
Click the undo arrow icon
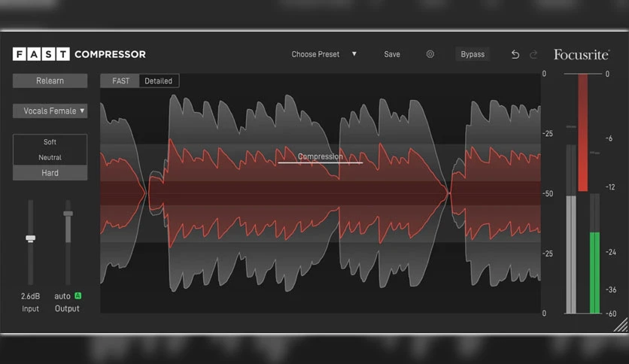(515, 54)
